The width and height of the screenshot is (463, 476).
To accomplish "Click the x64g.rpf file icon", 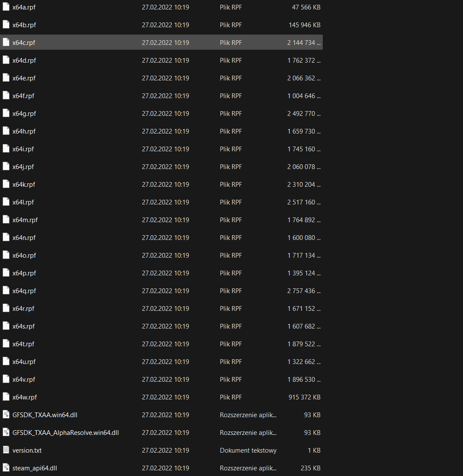I will [6, 113].
